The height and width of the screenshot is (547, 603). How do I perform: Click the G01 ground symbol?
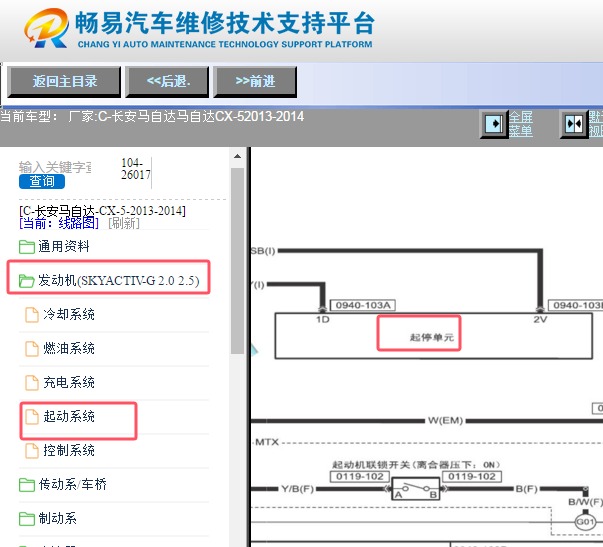(585, 522)
